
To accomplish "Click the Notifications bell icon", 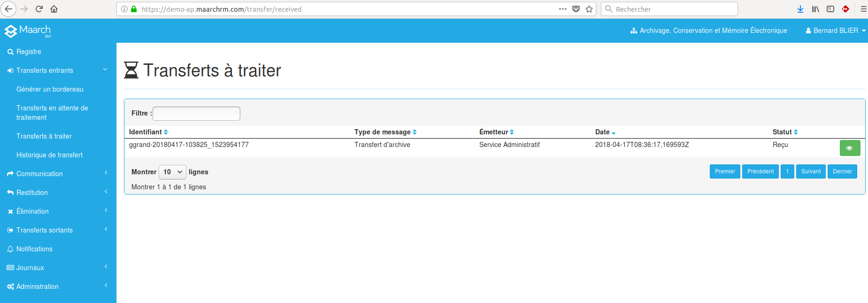I will click(x=10, y=249).
